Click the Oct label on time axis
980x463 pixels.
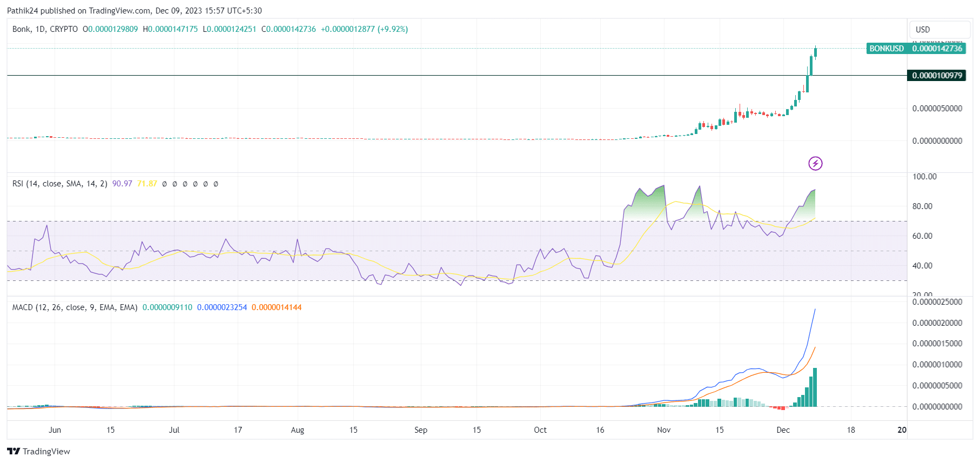[x=540, y=430]
